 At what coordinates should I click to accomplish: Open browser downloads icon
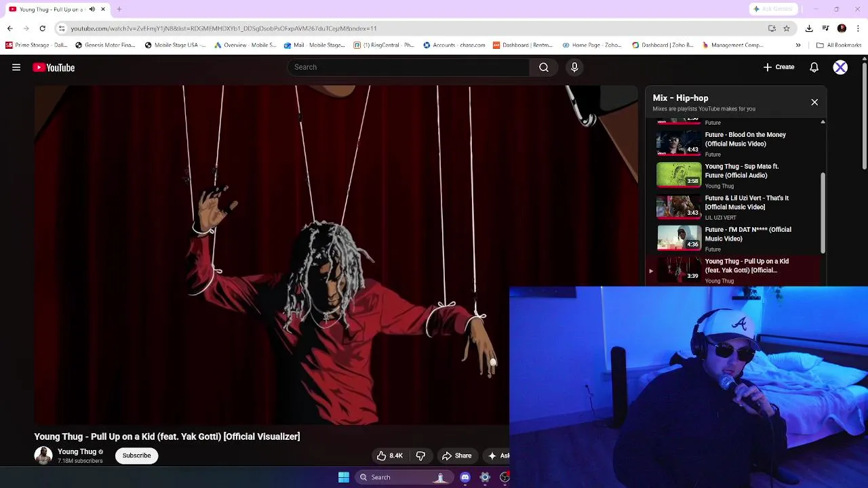[809, 28]
